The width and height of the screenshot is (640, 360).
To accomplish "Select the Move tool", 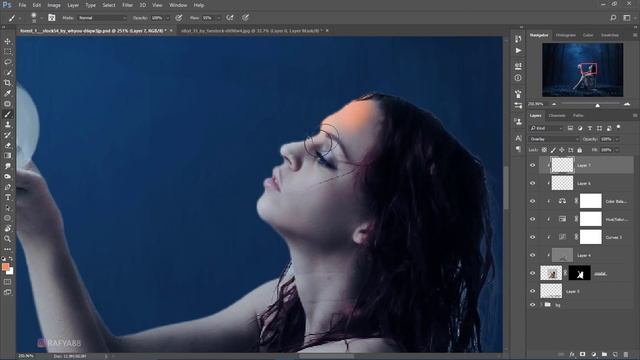I will coord(8,41).
